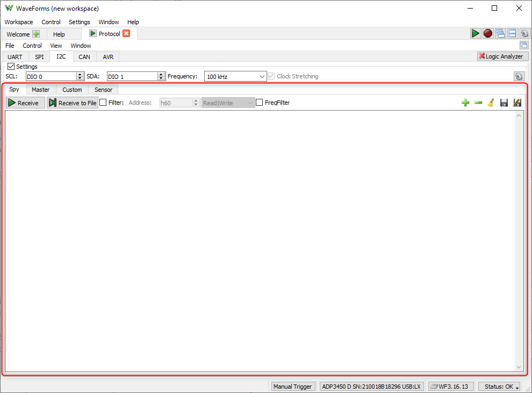Image resolution: width=532 pixels, height=393 pixels.
Task: Open I2C settings gear icon next to Clock Stretching
Action: 519,76
